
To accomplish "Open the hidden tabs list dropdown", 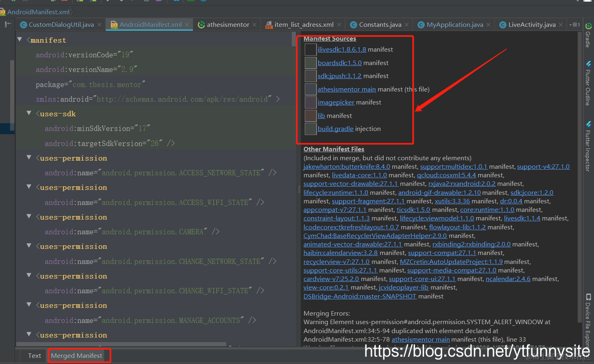I will tap(574, 25).
